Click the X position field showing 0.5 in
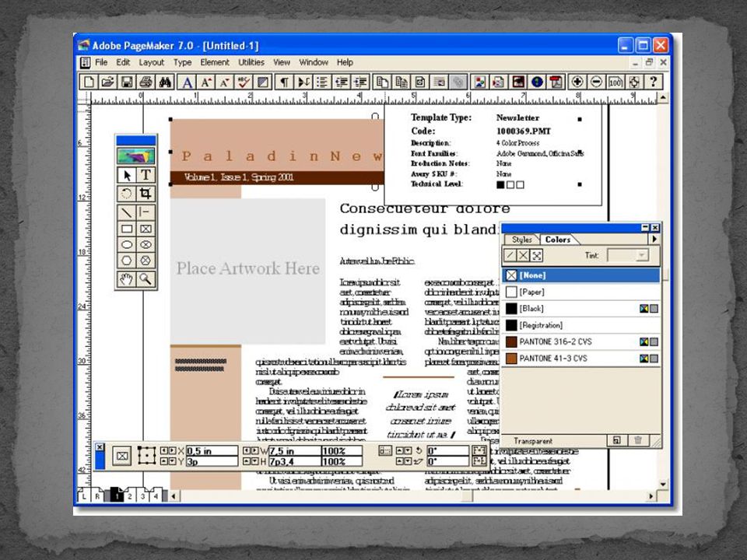The image size is (747, 560). (x=212, y=451)
